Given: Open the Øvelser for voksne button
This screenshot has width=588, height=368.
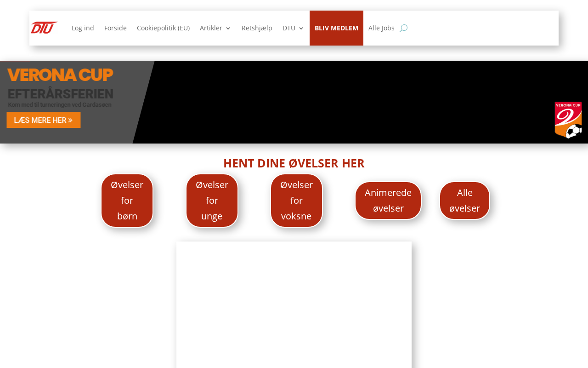Looking at the screenshot, I should [x=297, y=201].
